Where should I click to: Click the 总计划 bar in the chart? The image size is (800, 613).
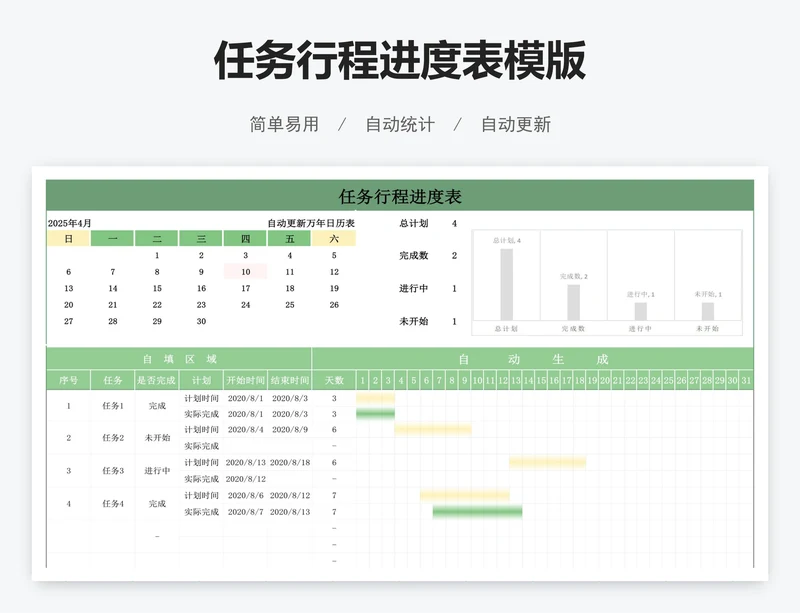click(x=506, y=284)
